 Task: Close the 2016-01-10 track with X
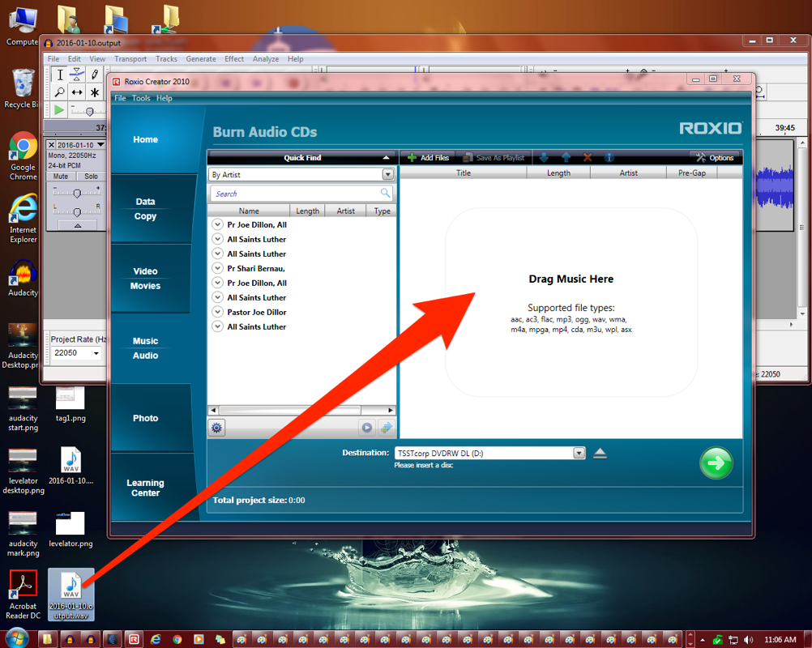[x=51, y=145]
